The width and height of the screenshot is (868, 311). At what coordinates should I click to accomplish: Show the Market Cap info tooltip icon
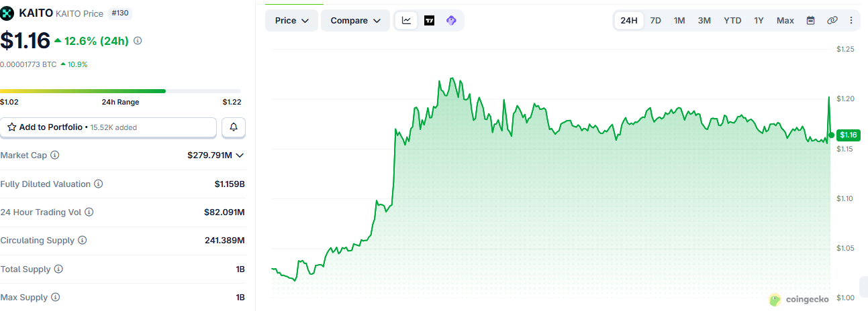[55, 155]
